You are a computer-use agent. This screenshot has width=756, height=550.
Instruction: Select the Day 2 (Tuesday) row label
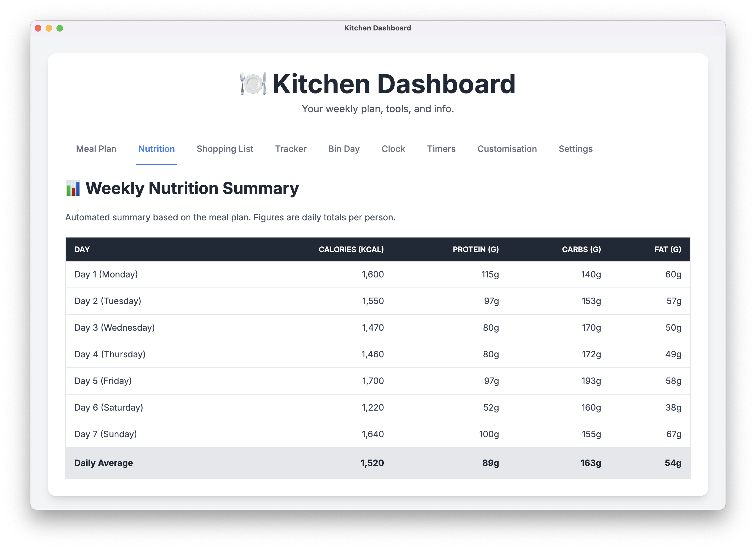pos(108,301)
